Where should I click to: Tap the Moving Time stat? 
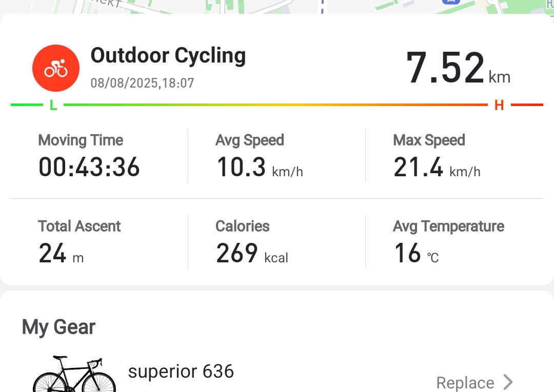89,155
